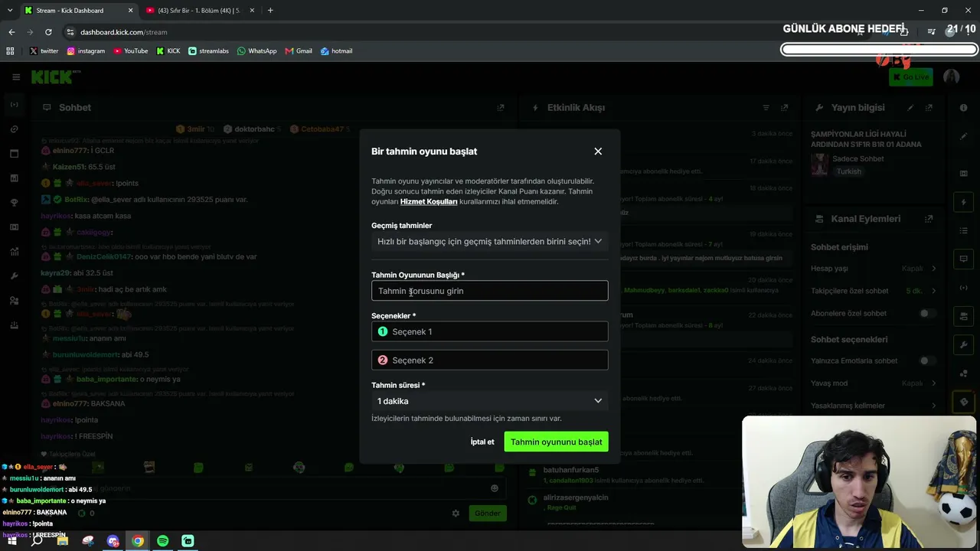Go back in browser history
Image resolution: width=980 pixels, height=551 pixels.
click(11, 32)
